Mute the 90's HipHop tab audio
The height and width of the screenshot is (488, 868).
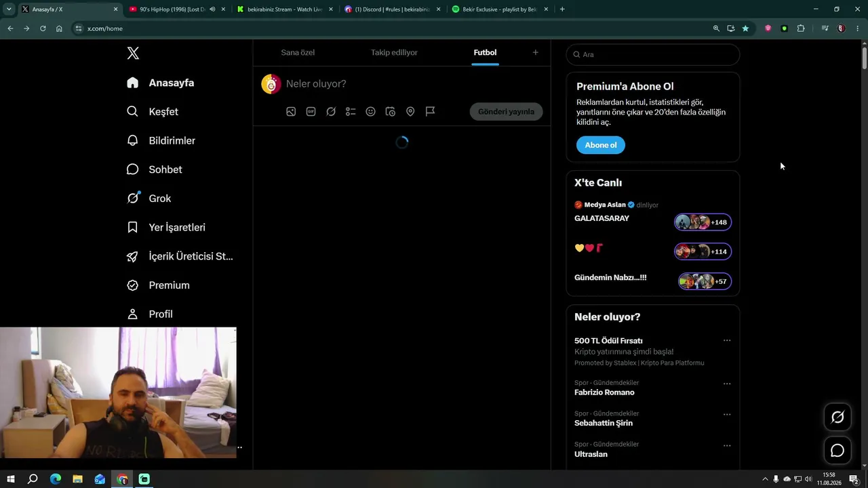coord(212,9)
